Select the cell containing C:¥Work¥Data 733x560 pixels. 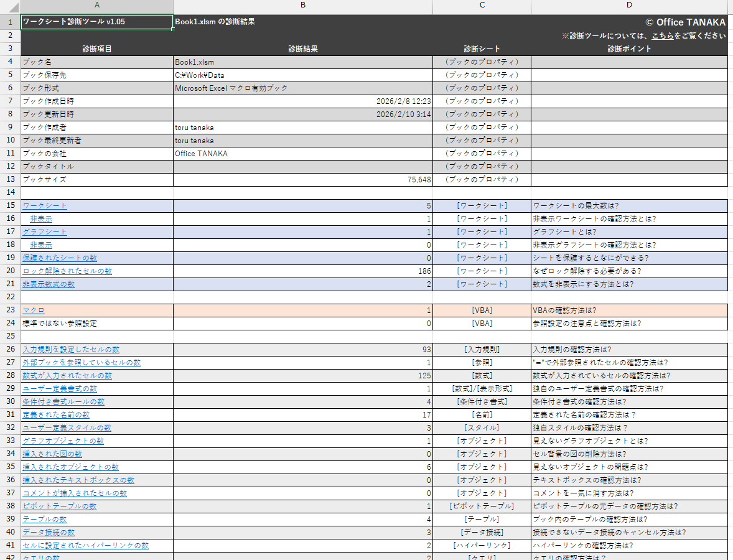pyautogui.click(x=302, y=75)
